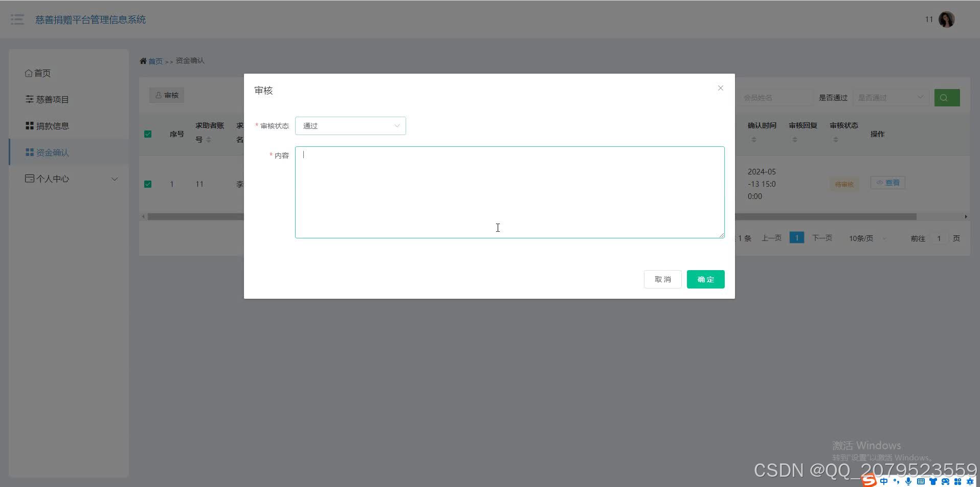Sort by 求助者账号 column arrows
The height and width of the screenshot is (487, 980).
pos(209,140)
